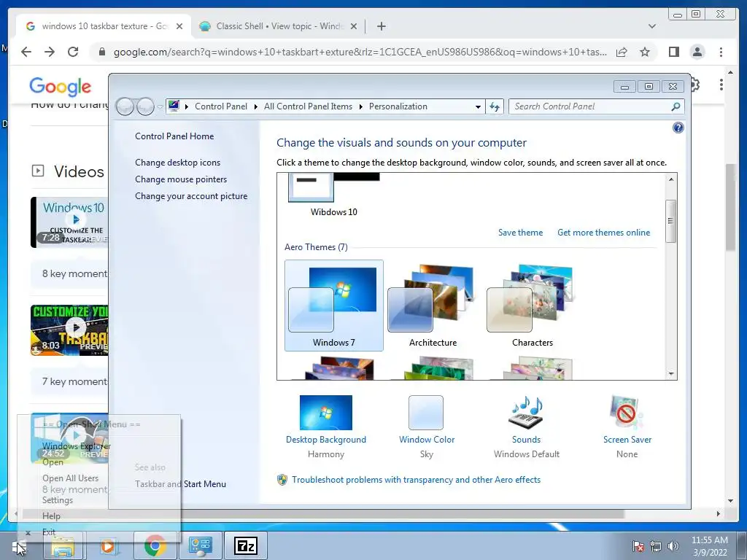The width and height of the screenshot is (747, 560).
Task: Click the Control Panel refresh button
Action: tap(495, 106)
